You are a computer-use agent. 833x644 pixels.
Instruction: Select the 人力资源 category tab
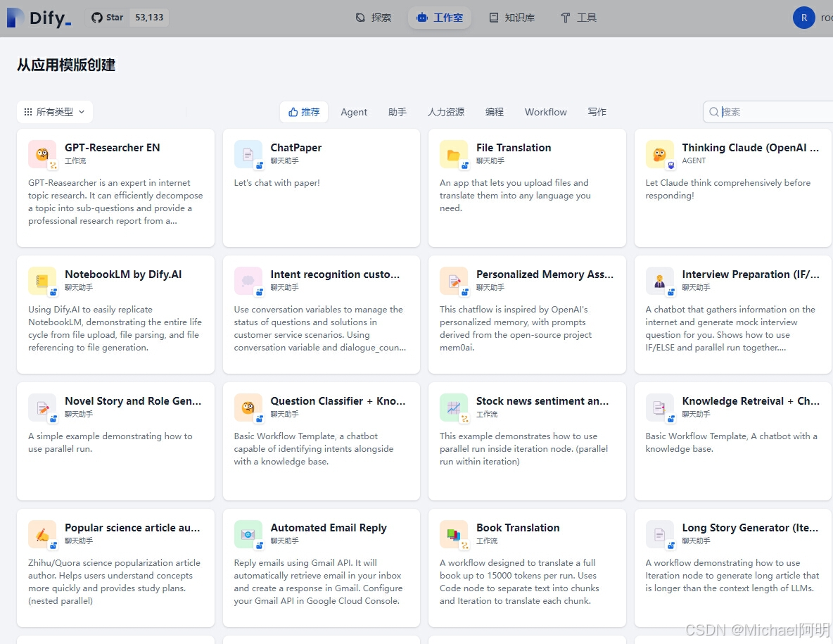(x=446, y=112)
